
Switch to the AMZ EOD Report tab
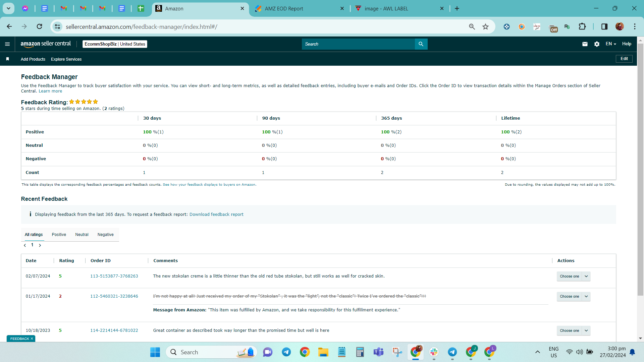coord(299,8)
